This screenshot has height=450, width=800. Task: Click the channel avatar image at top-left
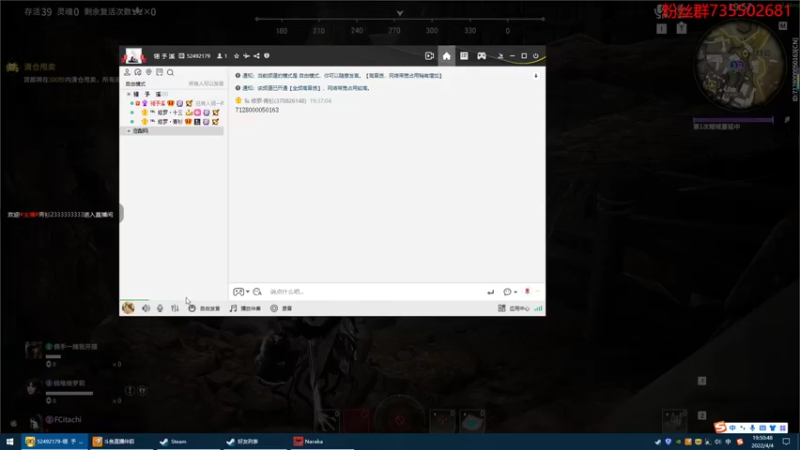tap(134, 56)
